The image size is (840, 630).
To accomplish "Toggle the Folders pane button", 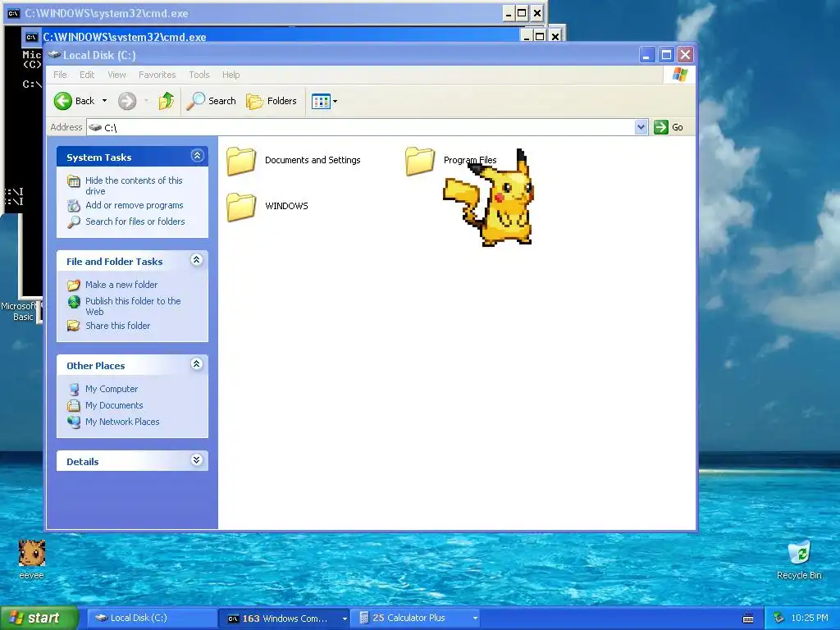I will coord(272,101).
